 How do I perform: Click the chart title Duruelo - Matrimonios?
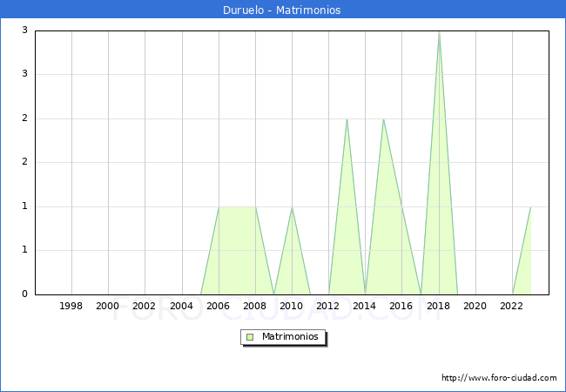282,10
